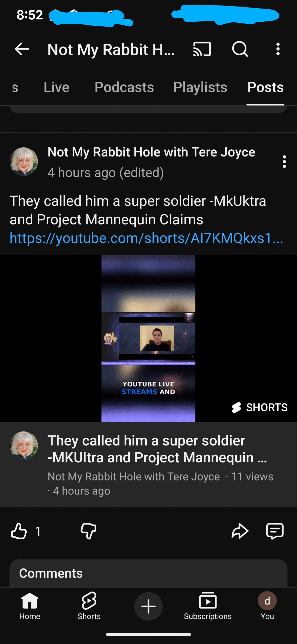The height and width of the screenshot is (644, 297).
Task: Tap the back arrow icon
Action: 22,49
